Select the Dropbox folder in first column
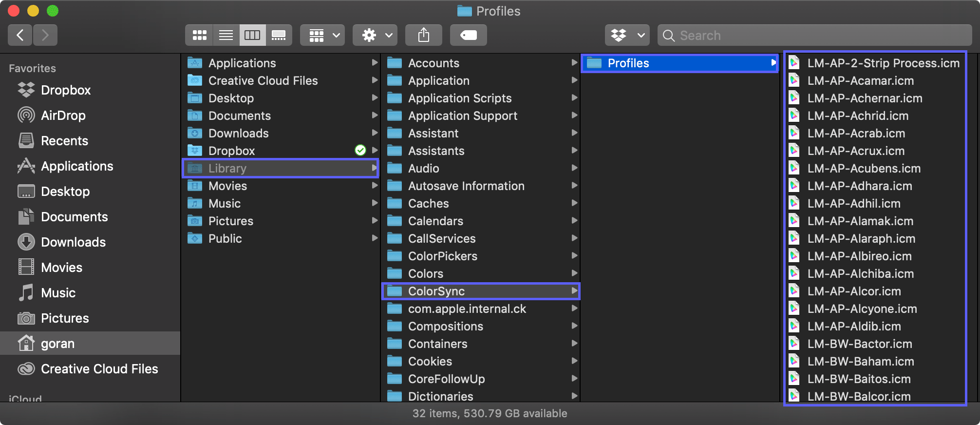The height and width of the screenshot is (425, 980). (281, 151)
